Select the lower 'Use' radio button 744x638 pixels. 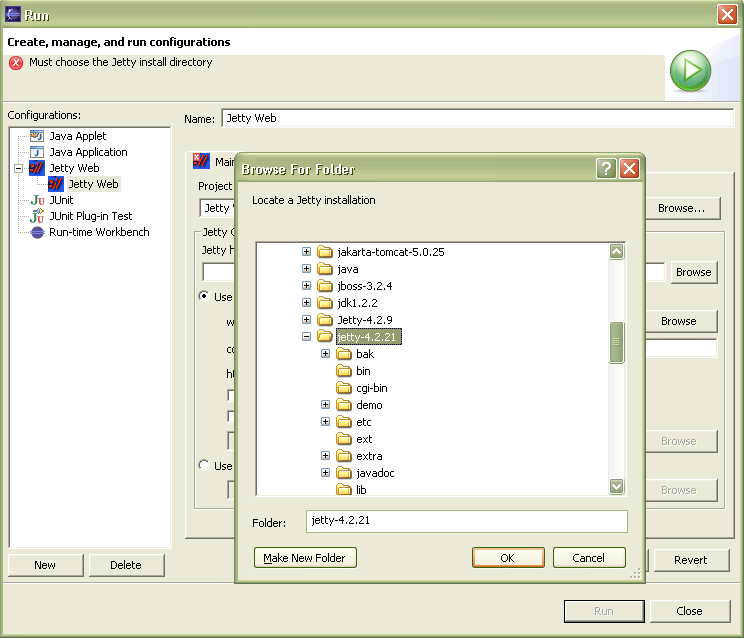pos(204,465)
